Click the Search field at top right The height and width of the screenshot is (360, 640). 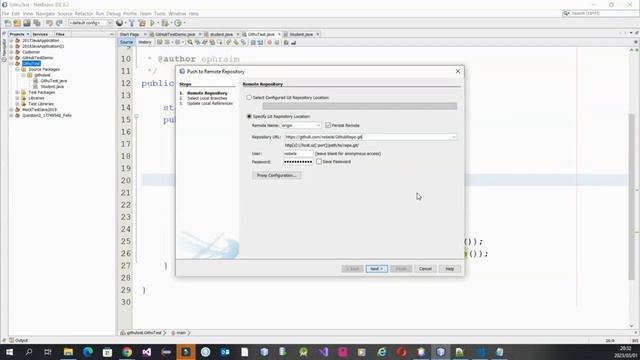(600, 13)
